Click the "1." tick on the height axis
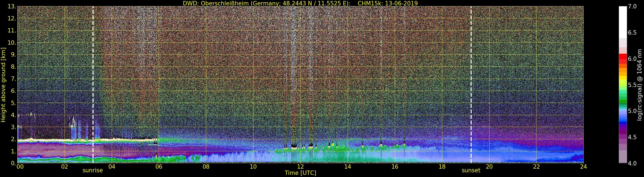The image size is (644, 177). tap(14, 151)
